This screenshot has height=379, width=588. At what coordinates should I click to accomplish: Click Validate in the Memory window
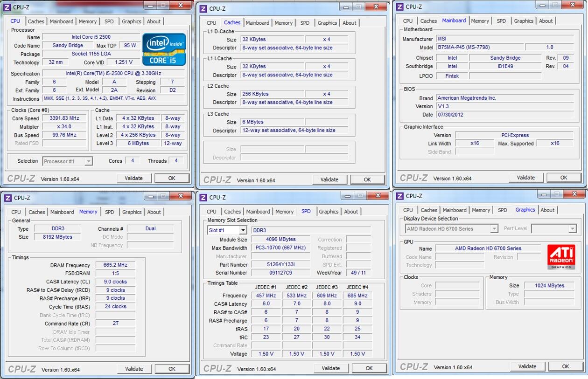pyautogui.click(x=134, y=369)
